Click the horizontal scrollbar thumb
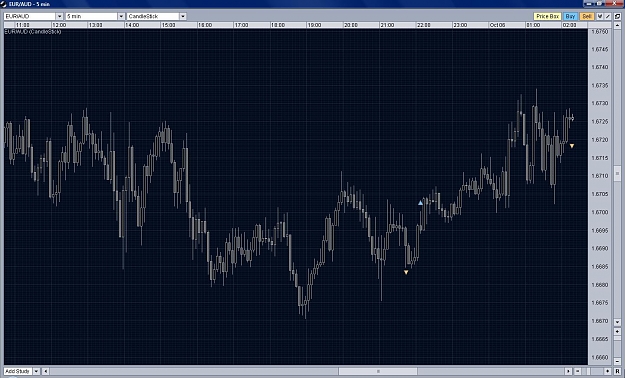This screenshot has height=378, width=625. point(378,371)
